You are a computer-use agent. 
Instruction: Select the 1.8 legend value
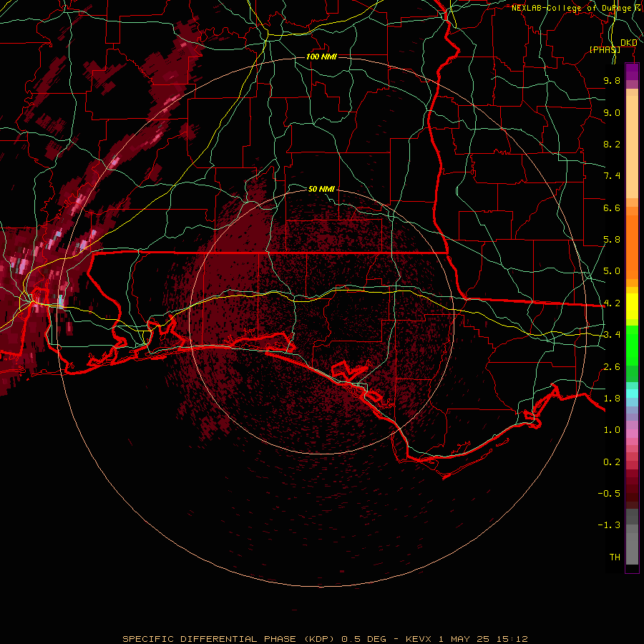(x=612, y=399)
